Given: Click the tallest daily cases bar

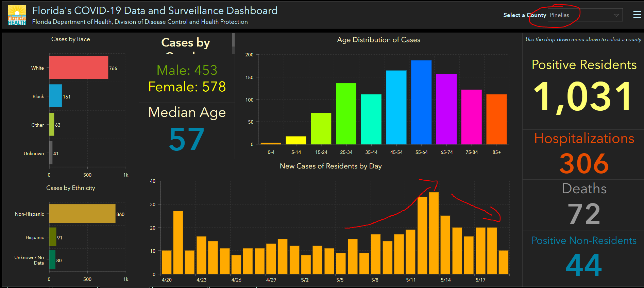Looking at the screenshot, I should (434, 233).
